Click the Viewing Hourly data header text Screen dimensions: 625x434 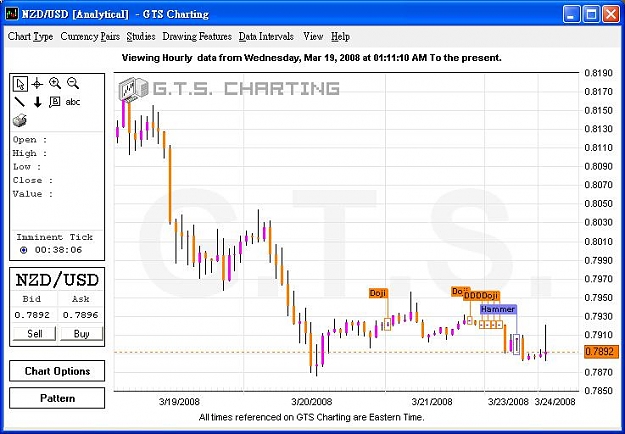(311, 58)
